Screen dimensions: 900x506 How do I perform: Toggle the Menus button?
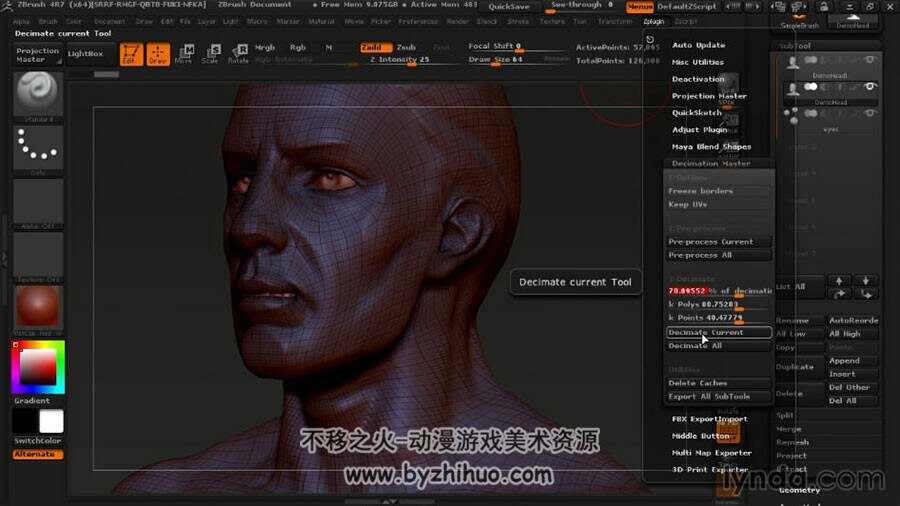(639, 6)
